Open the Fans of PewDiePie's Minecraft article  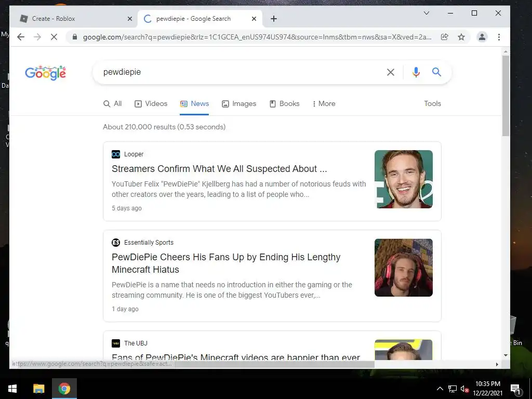tap(236, 356)
